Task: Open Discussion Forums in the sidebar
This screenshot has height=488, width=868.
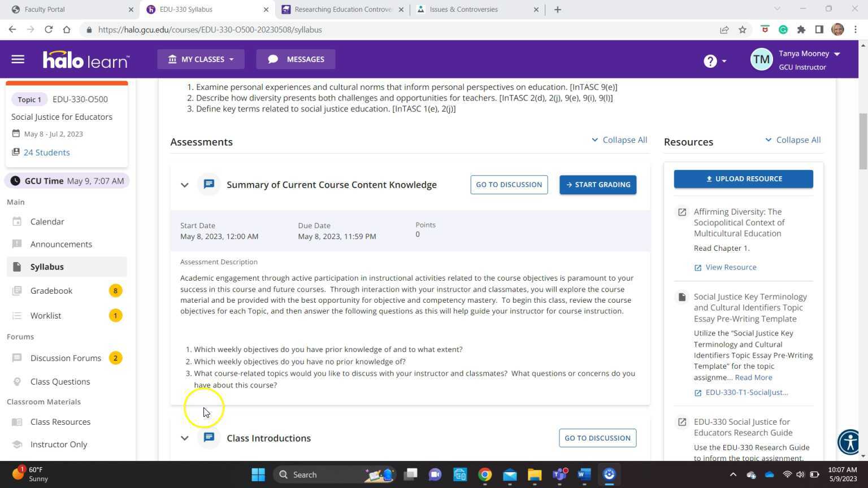Action: click(66, 358)
